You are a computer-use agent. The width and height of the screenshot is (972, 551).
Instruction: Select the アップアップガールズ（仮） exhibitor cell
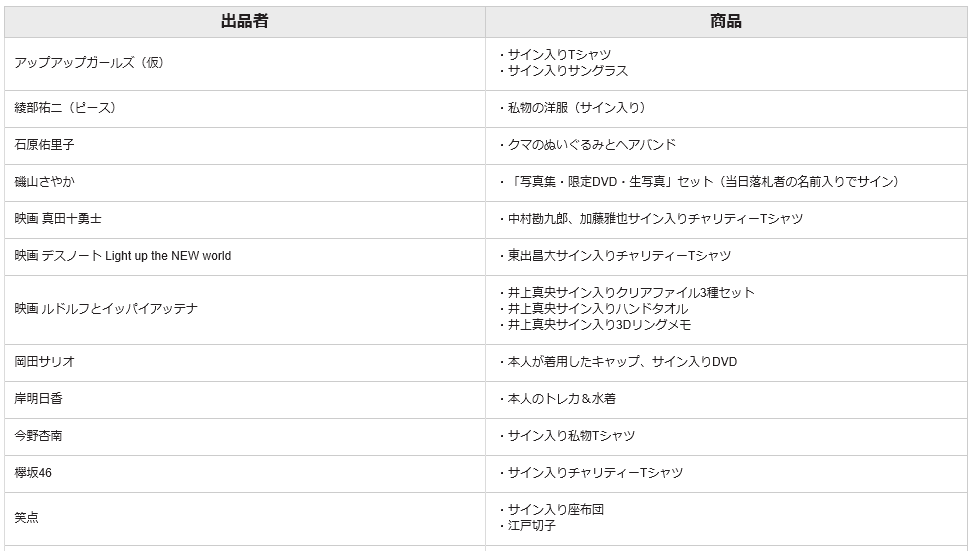(89, 63)
